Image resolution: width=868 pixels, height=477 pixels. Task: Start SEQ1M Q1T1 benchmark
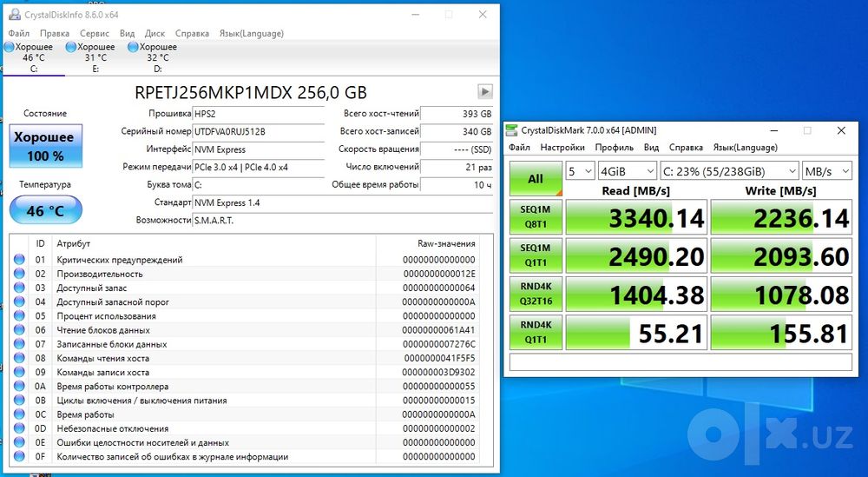click(536, 255)
